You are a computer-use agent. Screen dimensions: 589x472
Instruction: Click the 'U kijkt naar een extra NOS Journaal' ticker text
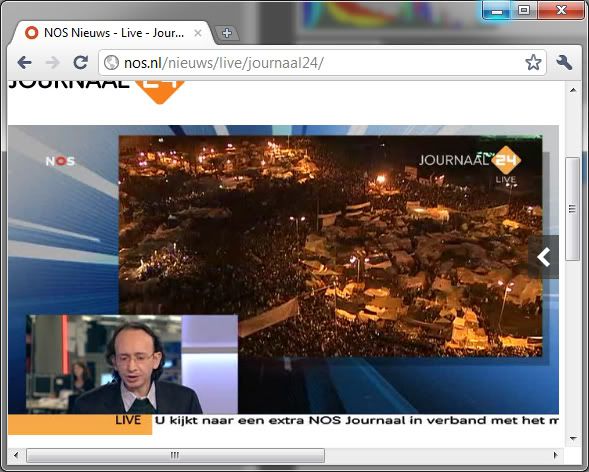pos(356,421)
